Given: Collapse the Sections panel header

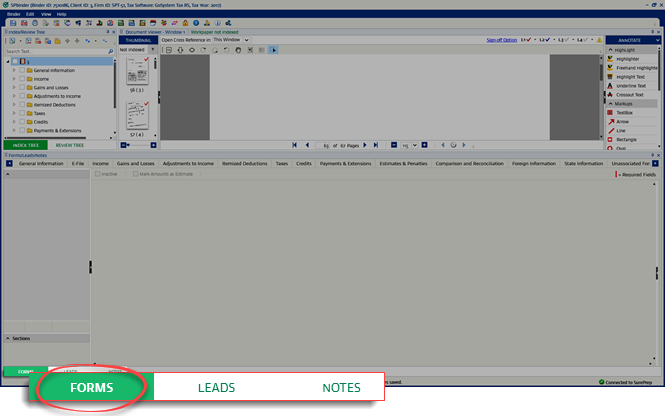Looking at the screenshot, I should (x=8, y=338).
